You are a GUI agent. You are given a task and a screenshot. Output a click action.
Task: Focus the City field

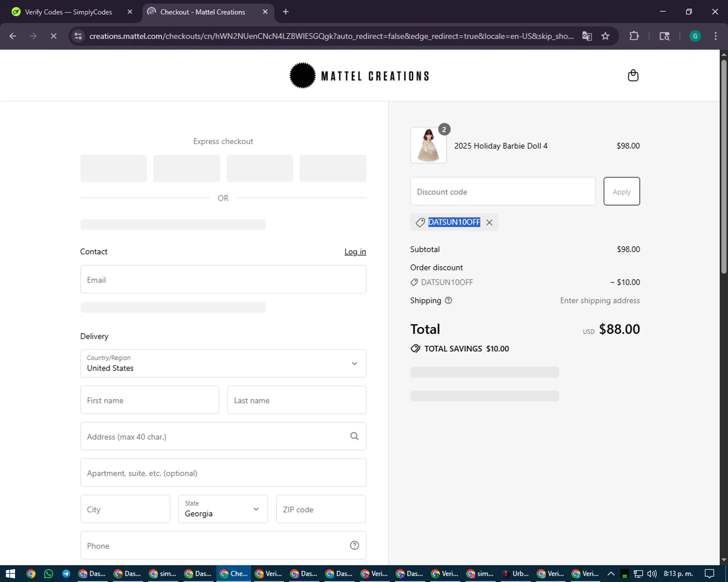tap(125, 509)
